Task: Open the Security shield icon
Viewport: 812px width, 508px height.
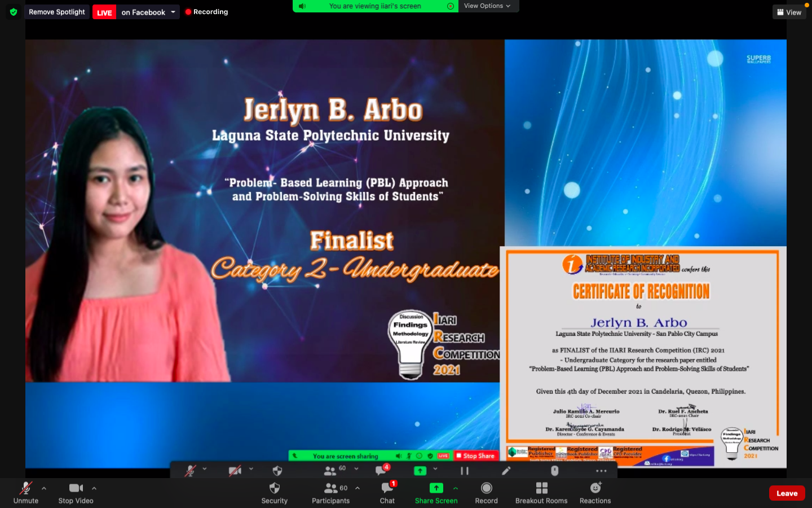Action: (x=274, y=488)
